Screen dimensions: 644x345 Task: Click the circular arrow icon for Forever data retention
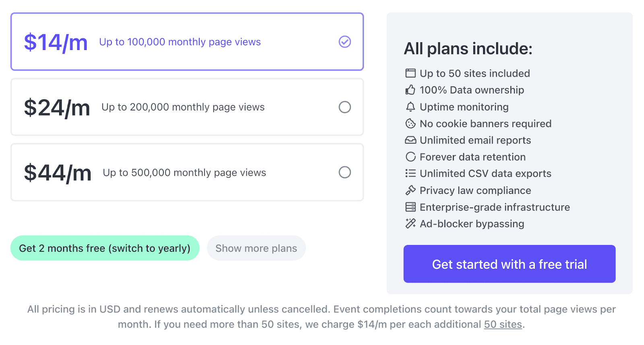[x=410, y=157]
